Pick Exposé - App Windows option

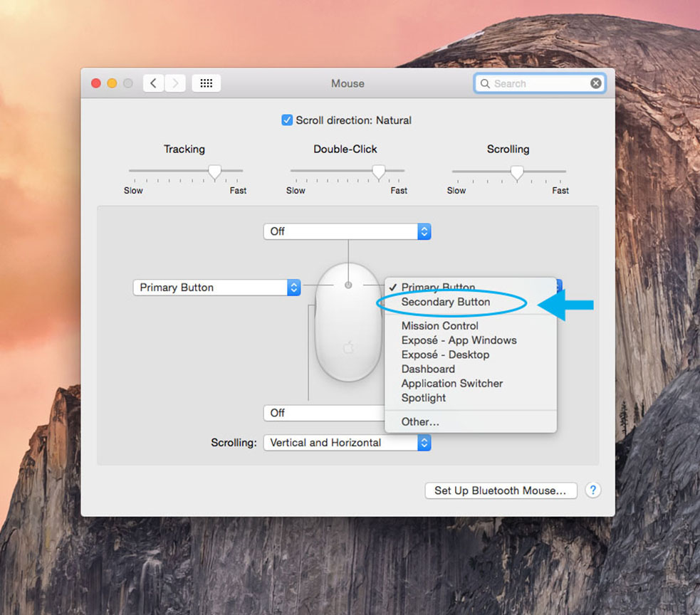(471, 340)
